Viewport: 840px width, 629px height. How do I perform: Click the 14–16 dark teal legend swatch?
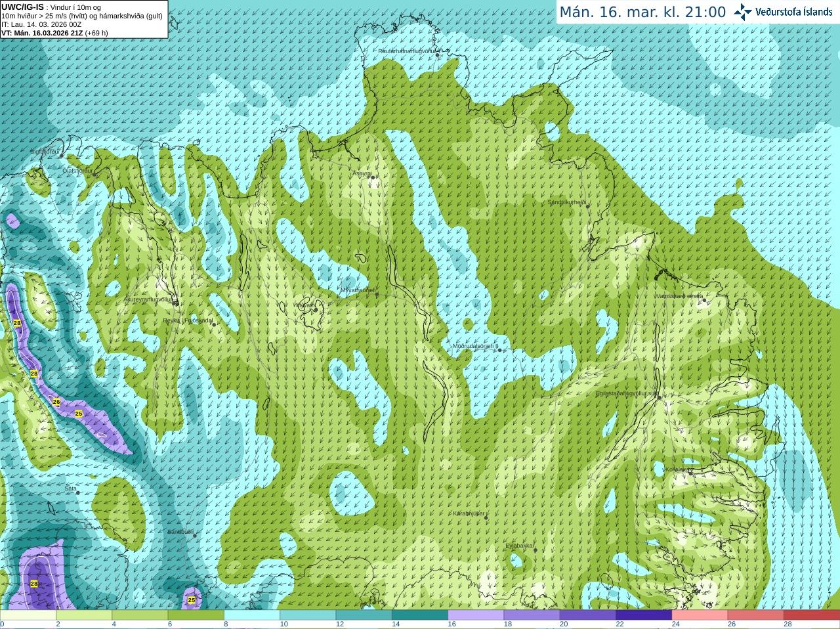click(x=420, y=615)
